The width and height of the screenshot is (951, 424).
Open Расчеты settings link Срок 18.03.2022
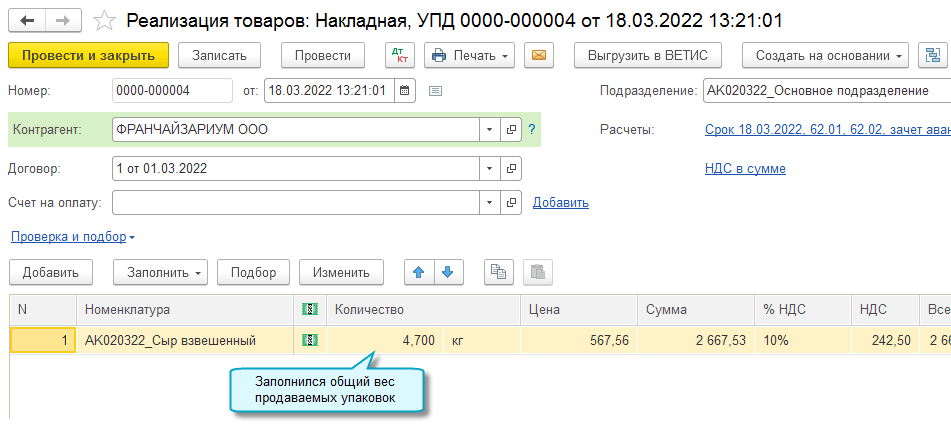tap(827, 129)
